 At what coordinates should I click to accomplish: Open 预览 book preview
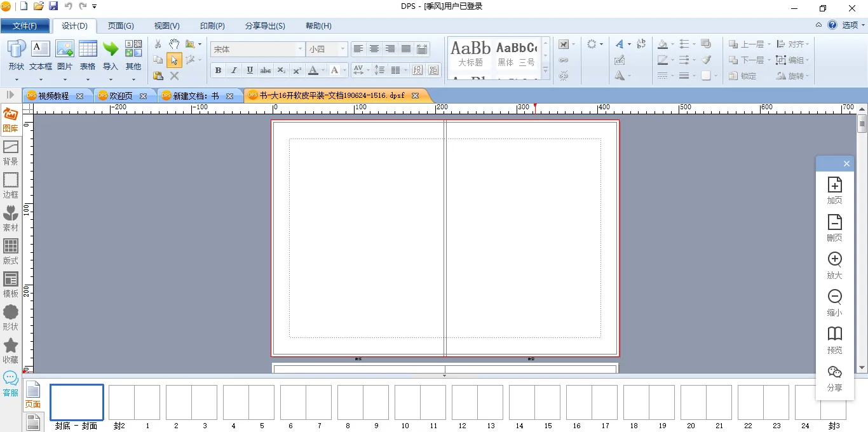[834, 340]
